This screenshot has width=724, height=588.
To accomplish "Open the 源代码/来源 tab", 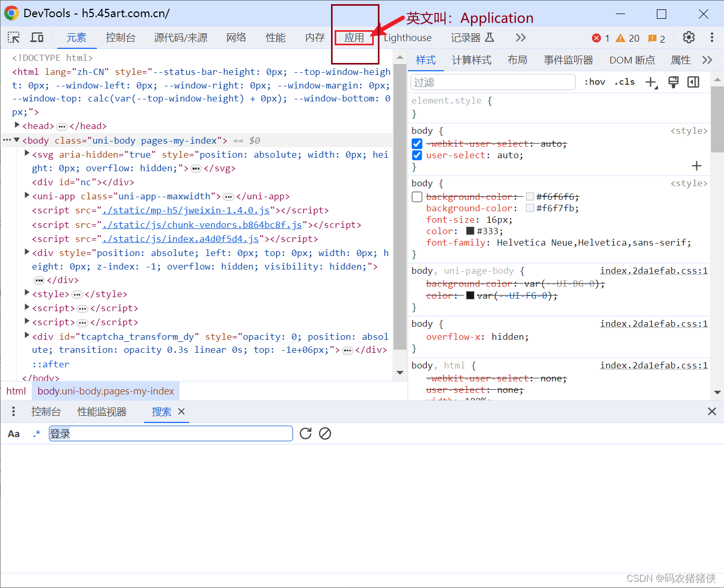I will [181, 37].
